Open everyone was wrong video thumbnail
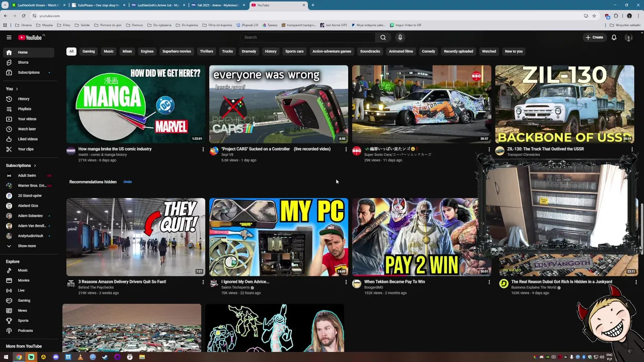This screenshot has width=644, height=362. [x=279, y=104]
